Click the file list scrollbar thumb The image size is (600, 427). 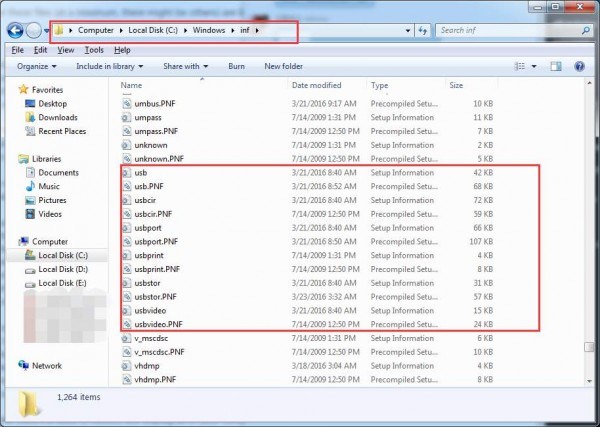click(x=589, y=346)
